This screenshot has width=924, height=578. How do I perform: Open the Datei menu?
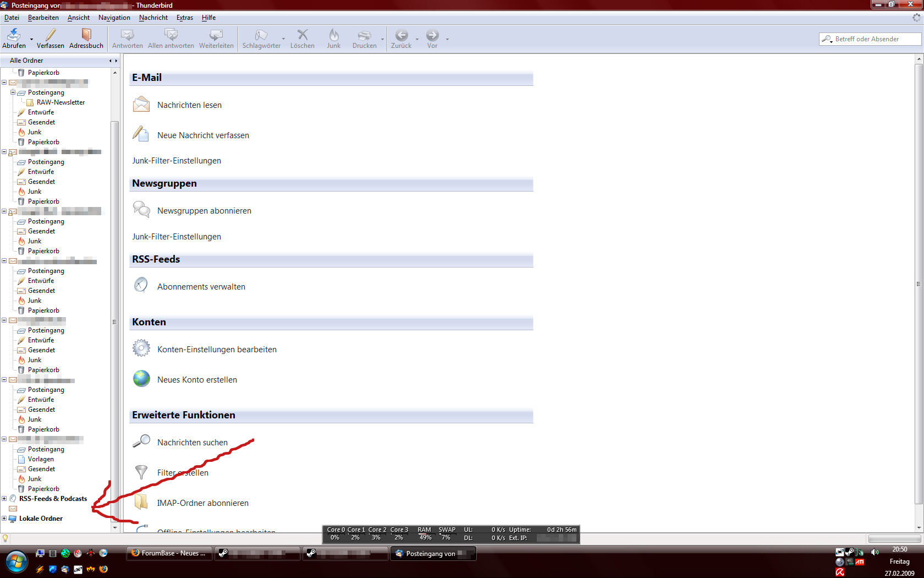(x=12, y=18)
